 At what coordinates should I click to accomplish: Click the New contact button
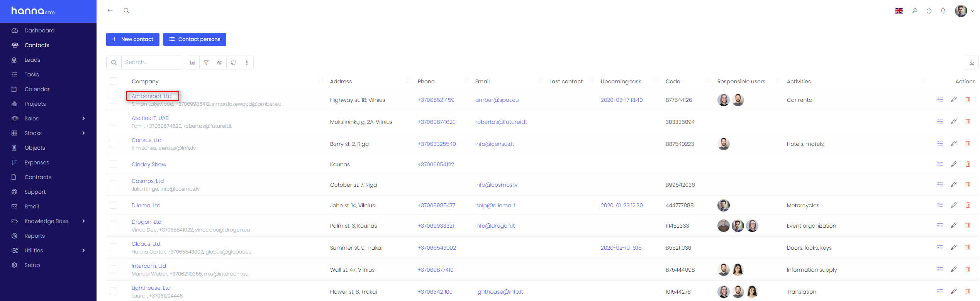click(x=133, y=39)
